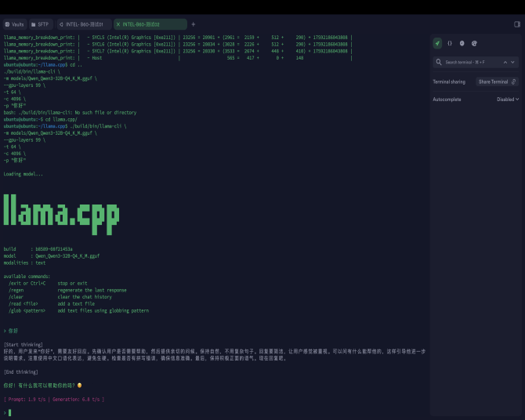Toggle the right sidebar panel icon
Screen dimensions: 525x420
pos(517,24)
